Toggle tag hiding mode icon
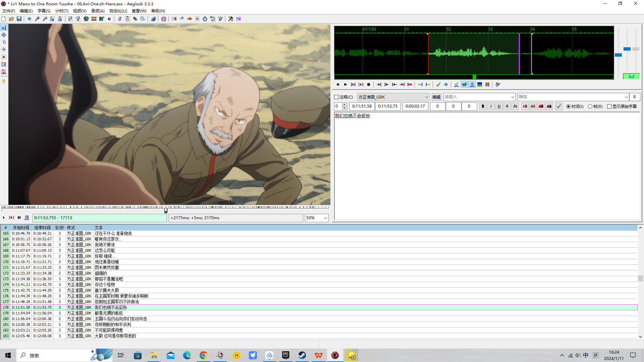The width and height of the screenshot is (644, 362). 238,19
